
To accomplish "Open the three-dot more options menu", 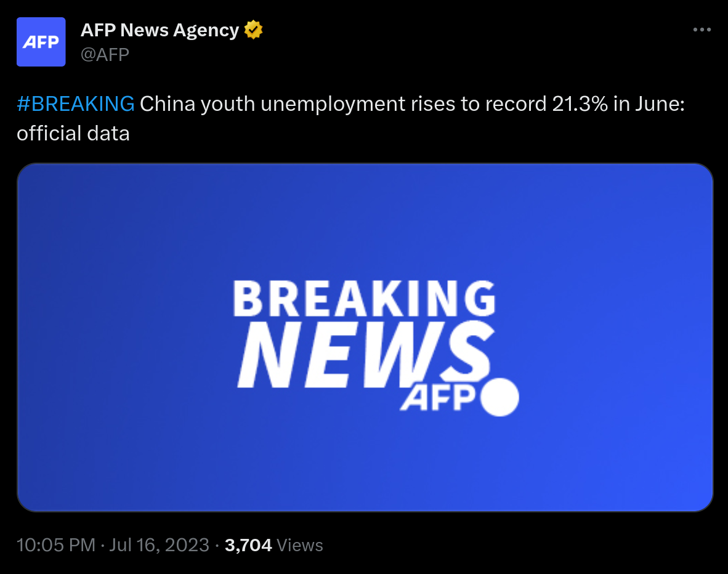I will [702, 30].
